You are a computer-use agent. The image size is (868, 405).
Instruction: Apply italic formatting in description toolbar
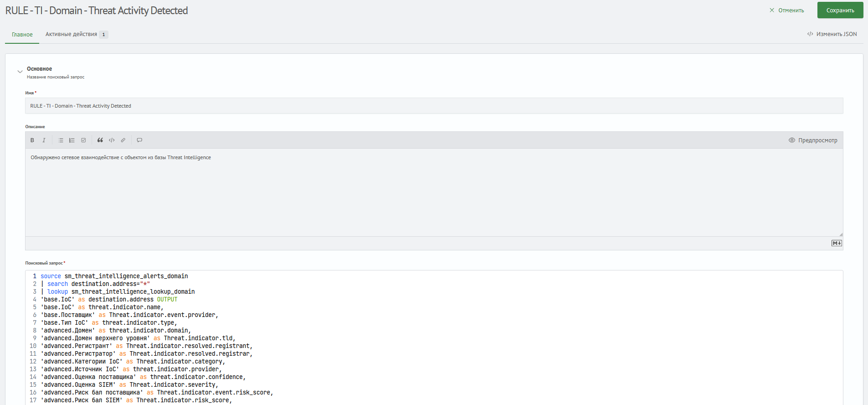point(44,140)
